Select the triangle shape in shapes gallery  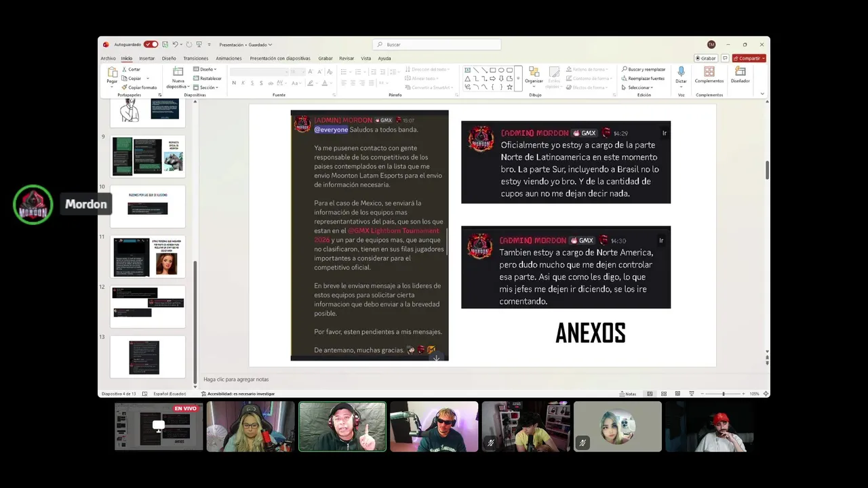tap(467, 78)
